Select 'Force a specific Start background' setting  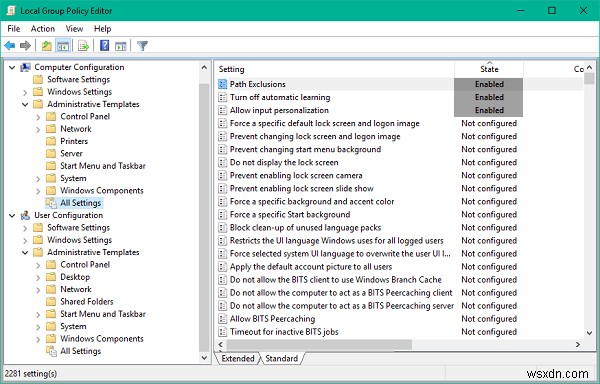point(290,215)
